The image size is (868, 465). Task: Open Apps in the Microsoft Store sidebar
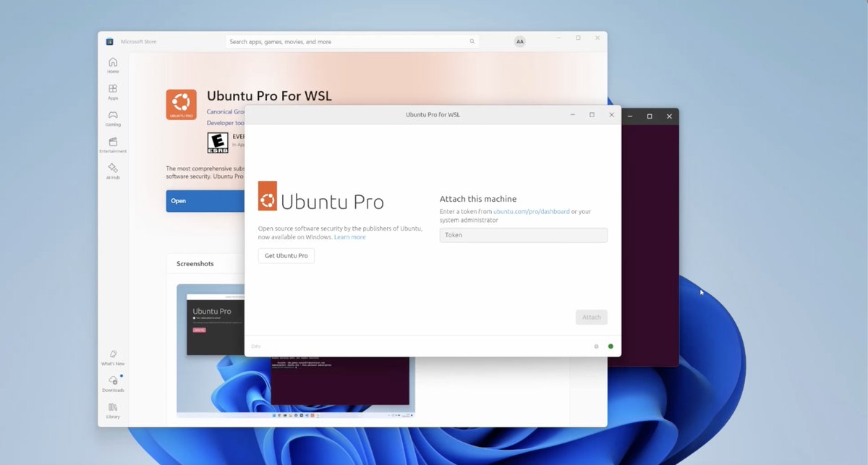(114, 92)
